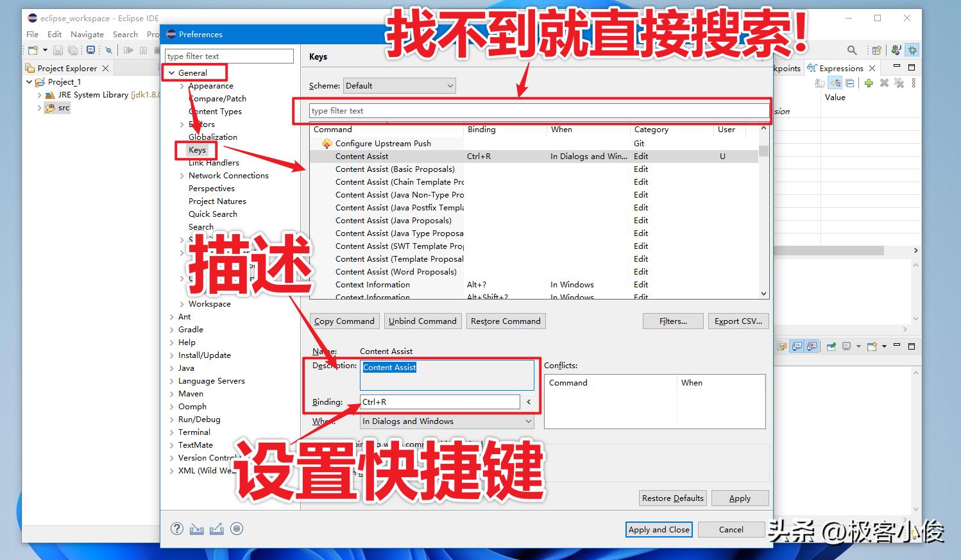Click the Help question mark icon in Preferences
Viewport: 961px width, 560px height.
click(176, 529)
